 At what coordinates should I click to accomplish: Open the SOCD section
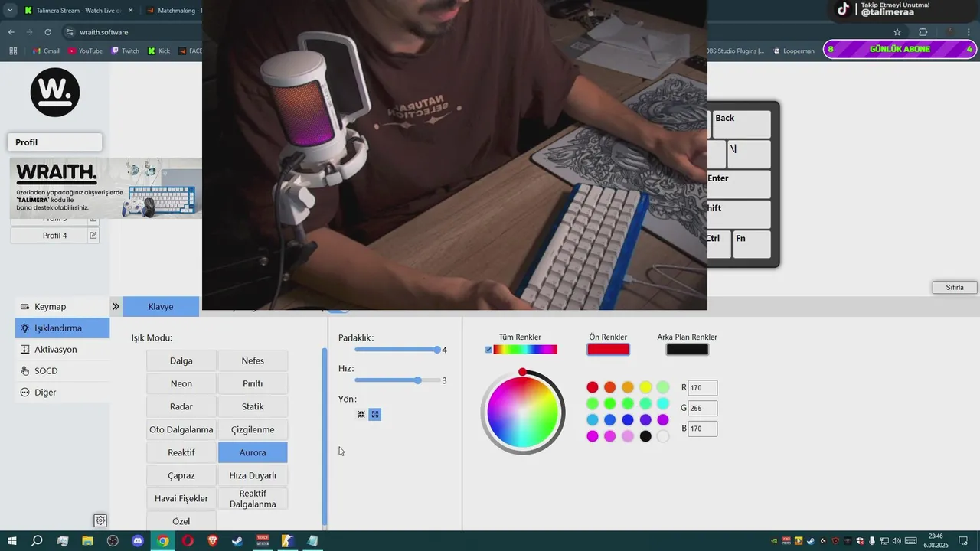[x=62, y=370]
